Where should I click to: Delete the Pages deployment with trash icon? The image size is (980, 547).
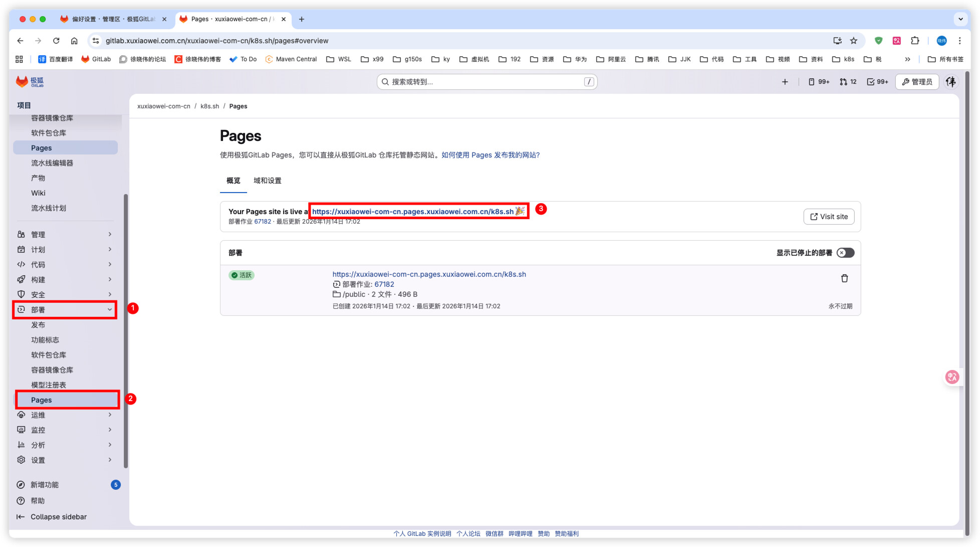coord(844,278)
